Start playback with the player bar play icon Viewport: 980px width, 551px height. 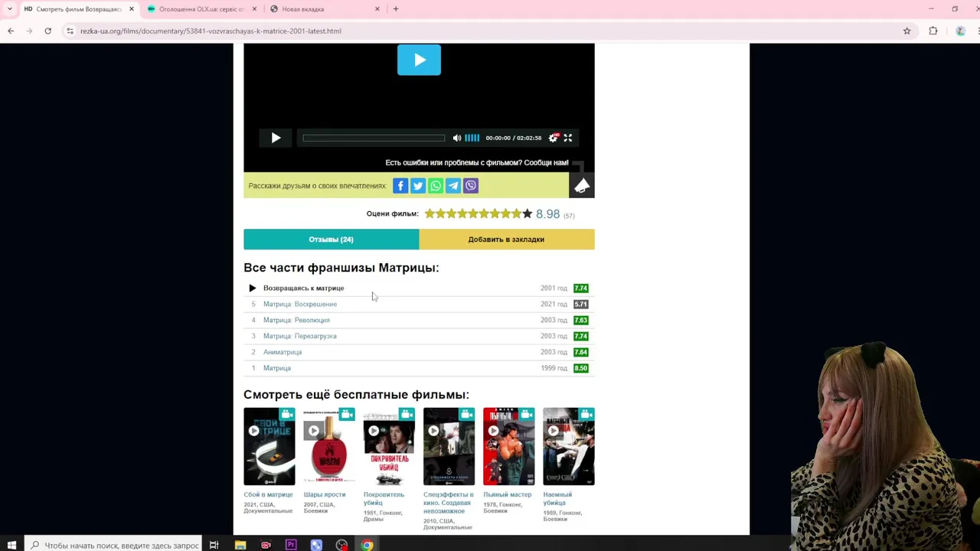pyautogui.click(x=276, y=138)
